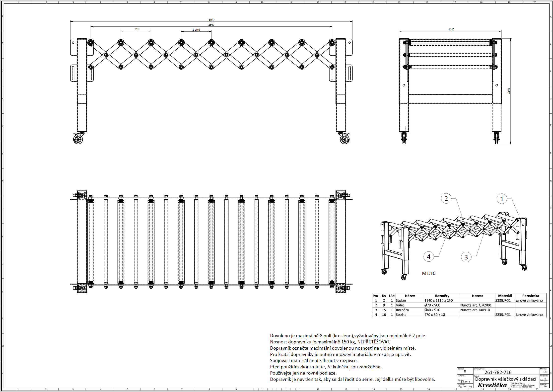Viewport: 553px width, 392px height.
Task: Click the Kreslička company logo
Action: [x=492, y=385]
